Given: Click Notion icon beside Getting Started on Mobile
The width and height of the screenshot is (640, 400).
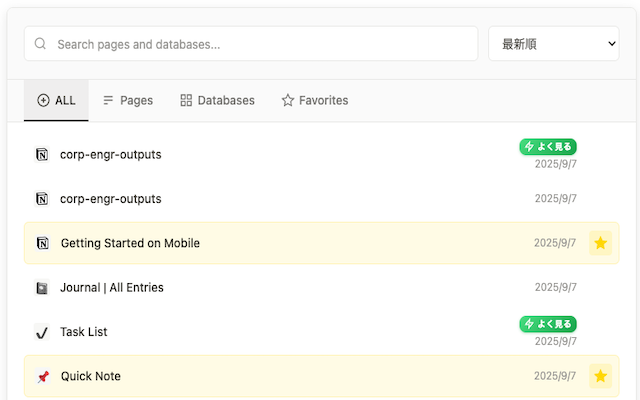Looking at the screenshot, I should click(42, 243).
